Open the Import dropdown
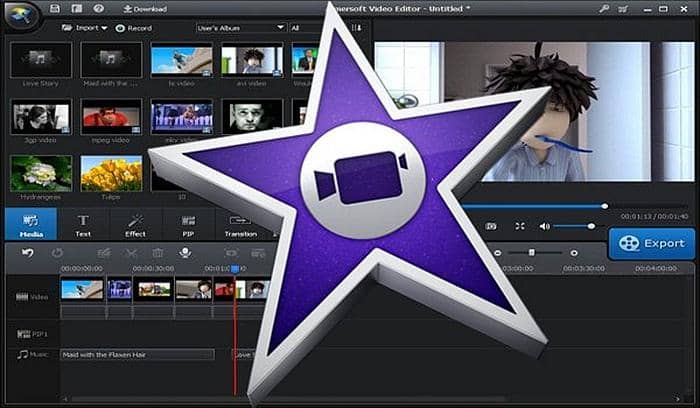The width and height of the screenshot is (700, 408). [85, 28]
